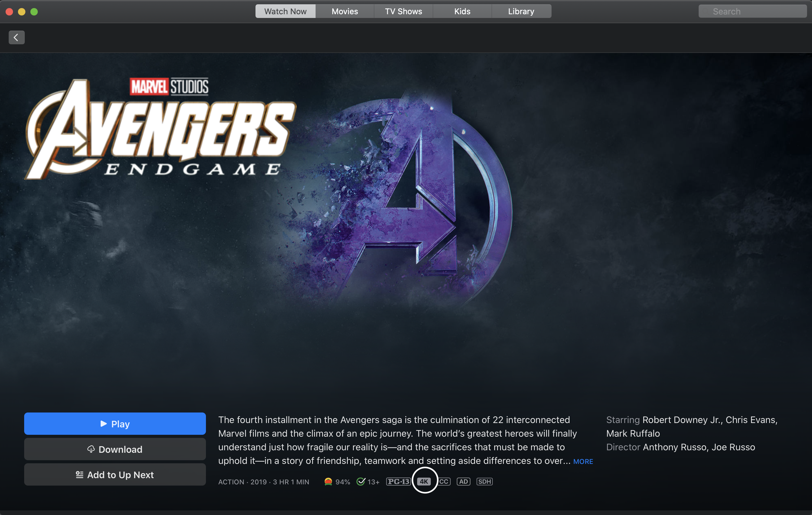Screen dimensions: 812x515
Task: Add the movie to Up Next
Action: pyautogui.click(x=115, y=474)
